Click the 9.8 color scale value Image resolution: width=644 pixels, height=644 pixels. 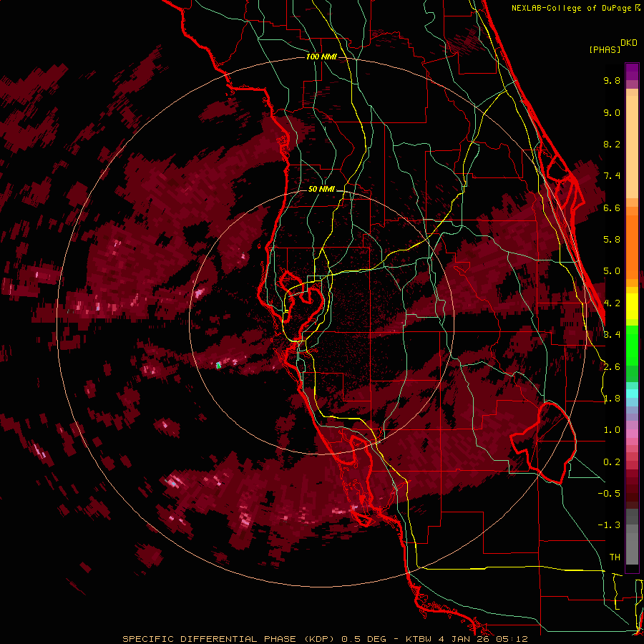point(612,80)
